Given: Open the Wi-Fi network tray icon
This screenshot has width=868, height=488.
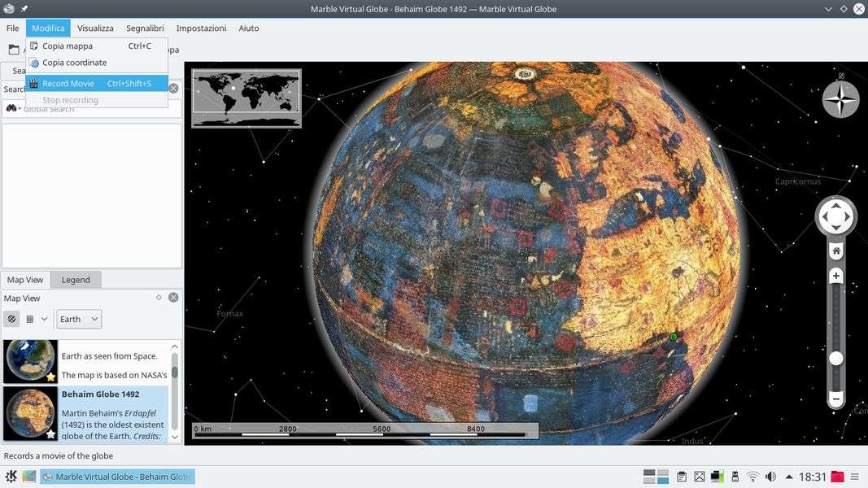Looking at the screenshot, I should [752, 477].
